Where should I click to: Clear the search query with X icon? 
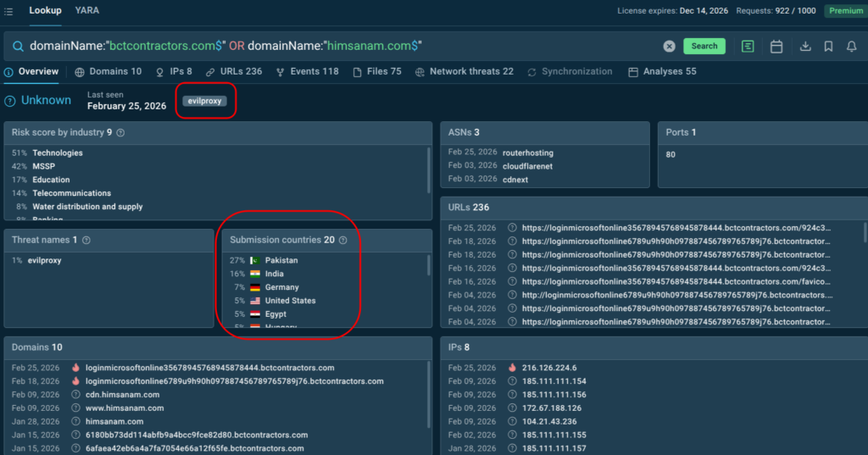669,47
